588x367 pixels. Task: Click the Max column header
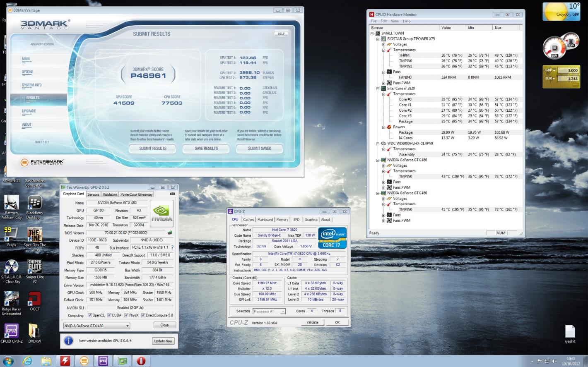click(x=506, y=28)
